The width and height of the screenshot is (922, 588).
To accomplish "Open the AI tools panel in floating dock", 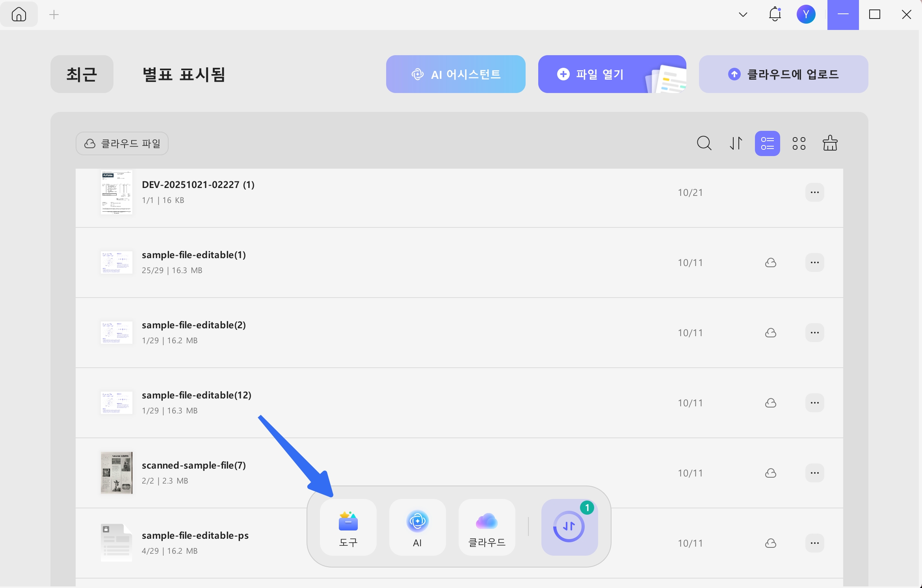I will (417, 527).
